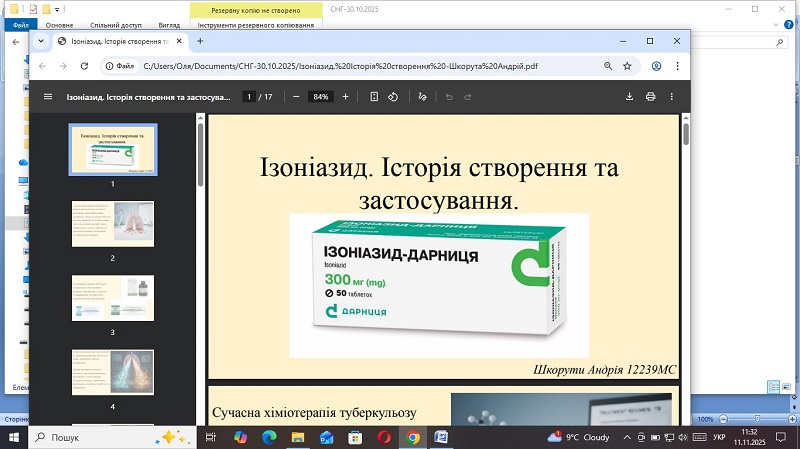Open a new browser tab
The width and height of the screenshot is (800, 449).
pyautogui.click(x=200, y=41)
